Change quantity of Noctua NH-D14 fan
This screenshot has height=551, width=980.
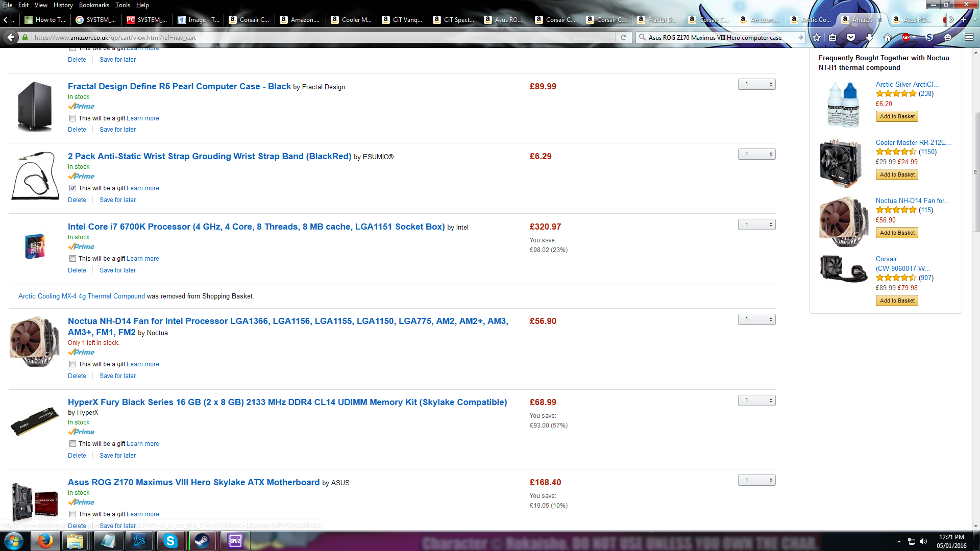click(x=756, y=319)
